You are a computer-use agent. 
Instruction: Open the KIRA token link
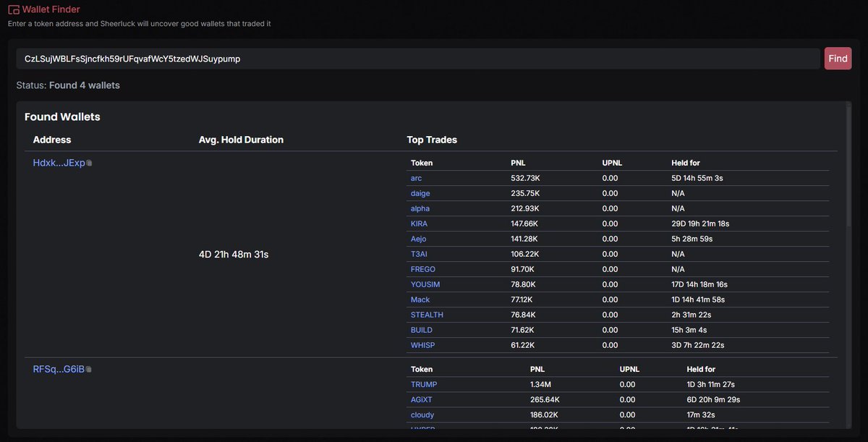point(419,224)
